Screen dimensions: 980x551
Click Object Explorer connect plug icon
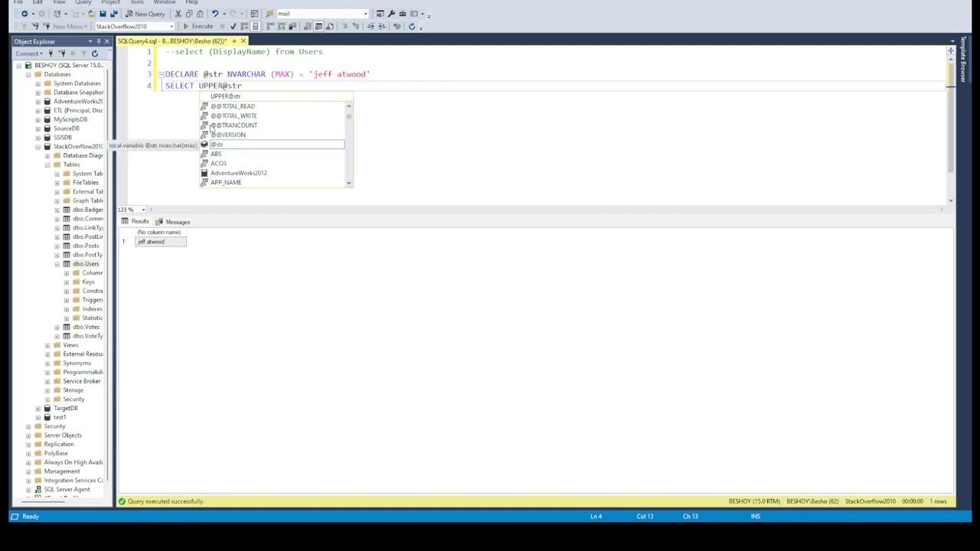51,54
